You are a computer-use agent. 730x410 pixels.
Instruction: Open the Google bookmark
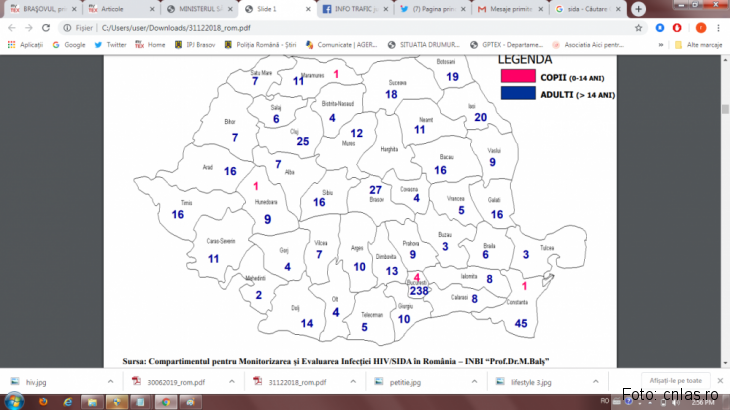69,45
